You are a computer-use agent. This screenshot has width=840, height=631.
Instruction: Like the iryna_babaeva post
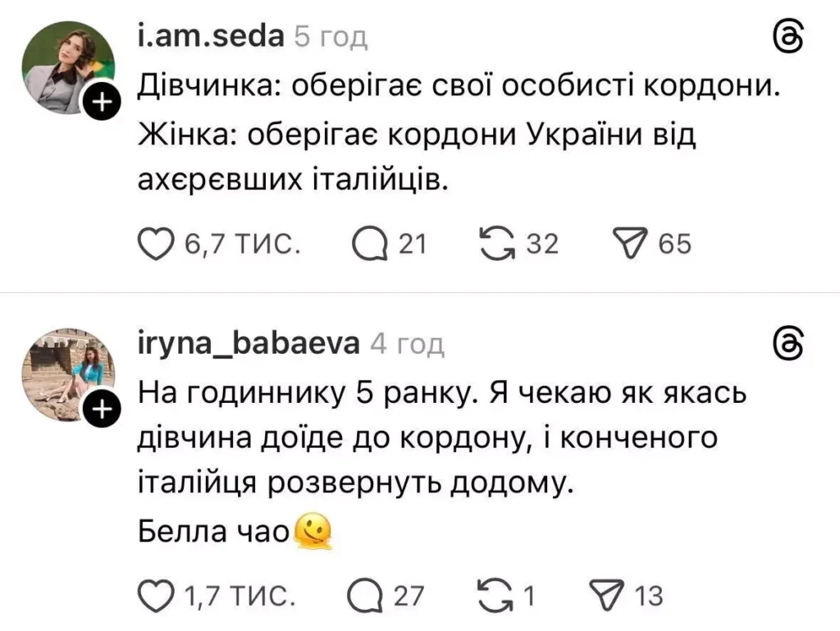(x=153, y=596)
